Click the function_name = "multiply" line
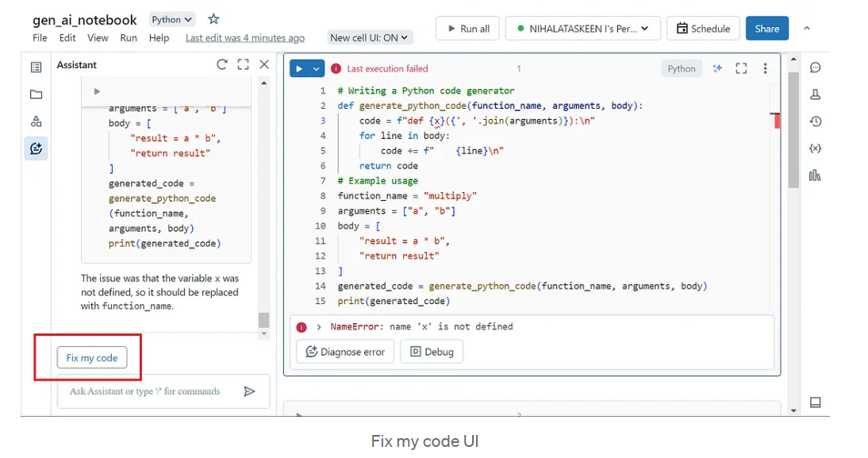The height and width of the screenshot is (458, 868). (407, 196)
